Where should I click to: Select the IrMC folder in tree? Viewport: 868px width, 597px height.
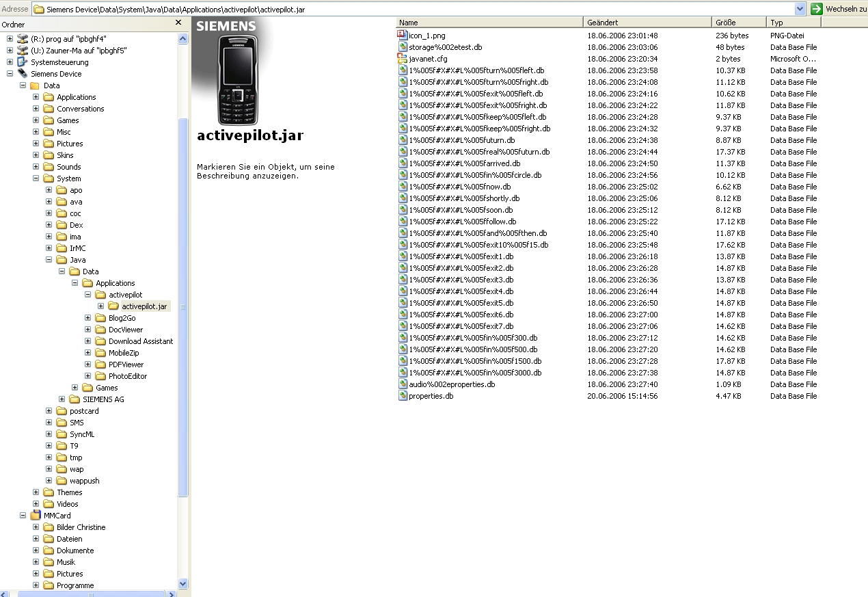click(77, 248)
